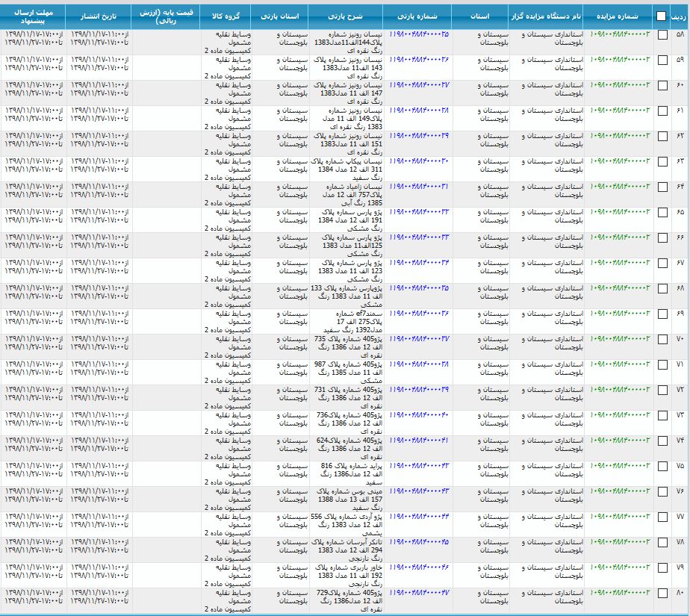Click the 'گروه کالا' column header
Screen dimensions: 690x616
coord(224,16)
